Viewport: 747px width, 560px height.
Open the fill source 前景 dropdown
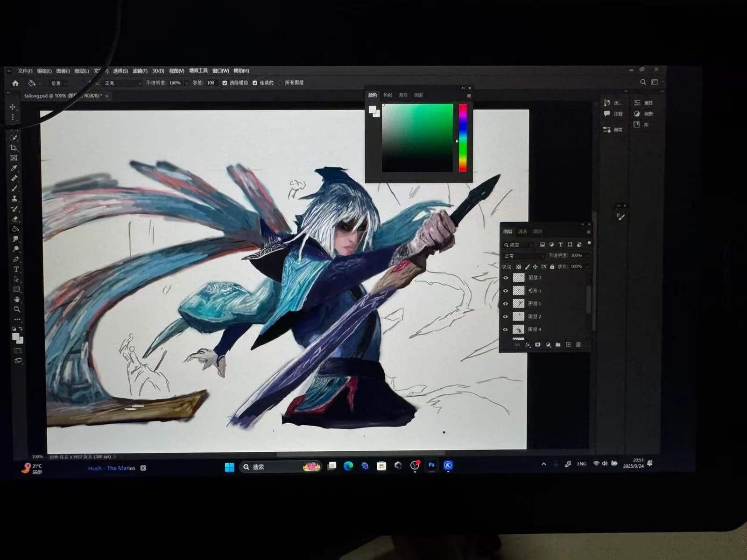[58, 83]
